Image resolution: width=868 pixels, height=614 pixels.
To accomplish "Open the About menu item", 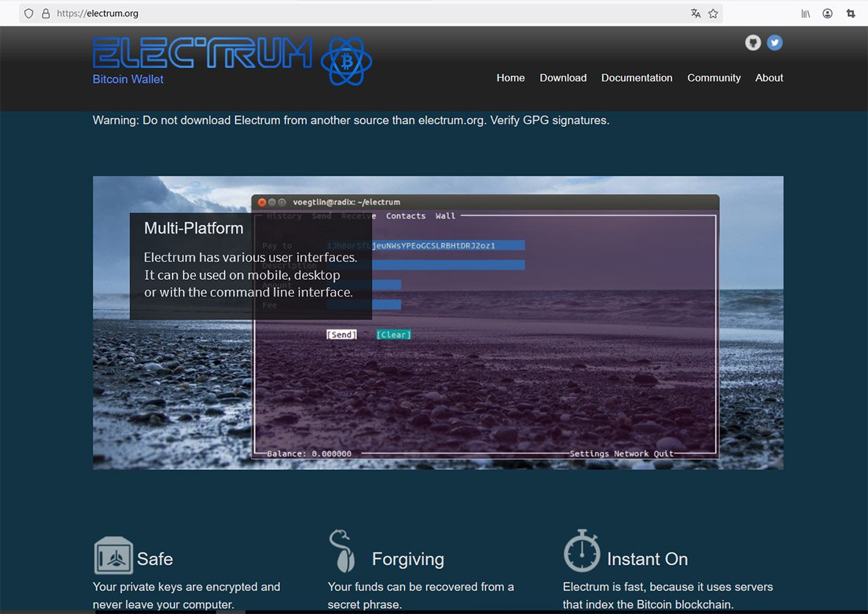I will click(x=769, y=78).
